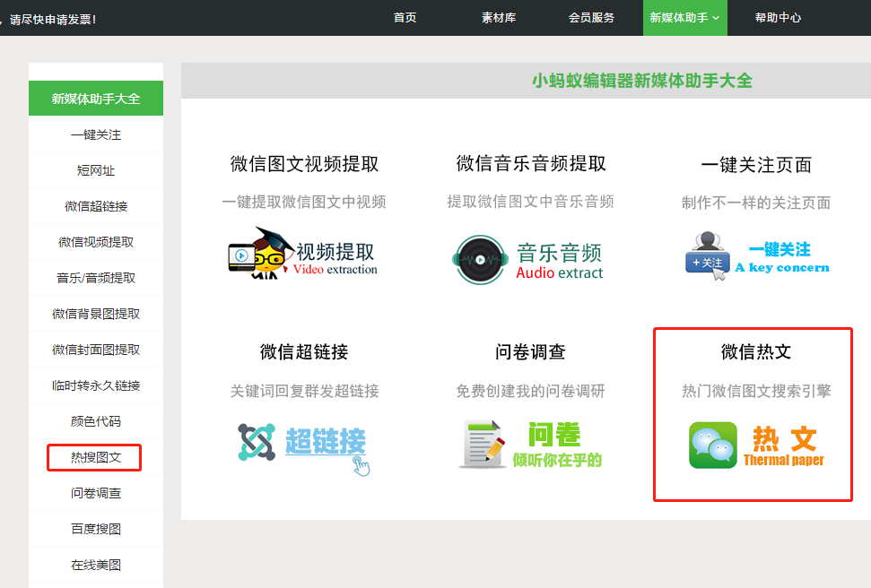
Task: Click the 问卷调查 card title
Action: click(530, 352)
